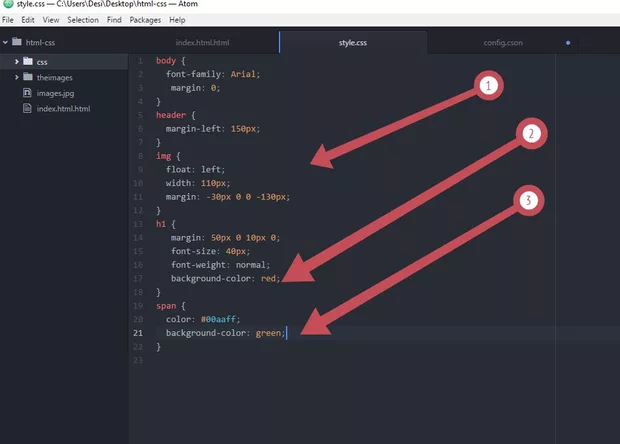The height and width of the screenshot is (444, 620).
Task: Click the 'left' float value
Action: 210,169
